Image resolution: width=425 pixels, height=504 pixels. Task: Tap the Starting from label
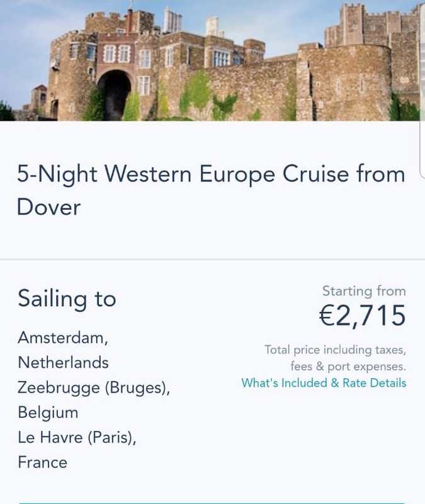(x=364, y=291)
